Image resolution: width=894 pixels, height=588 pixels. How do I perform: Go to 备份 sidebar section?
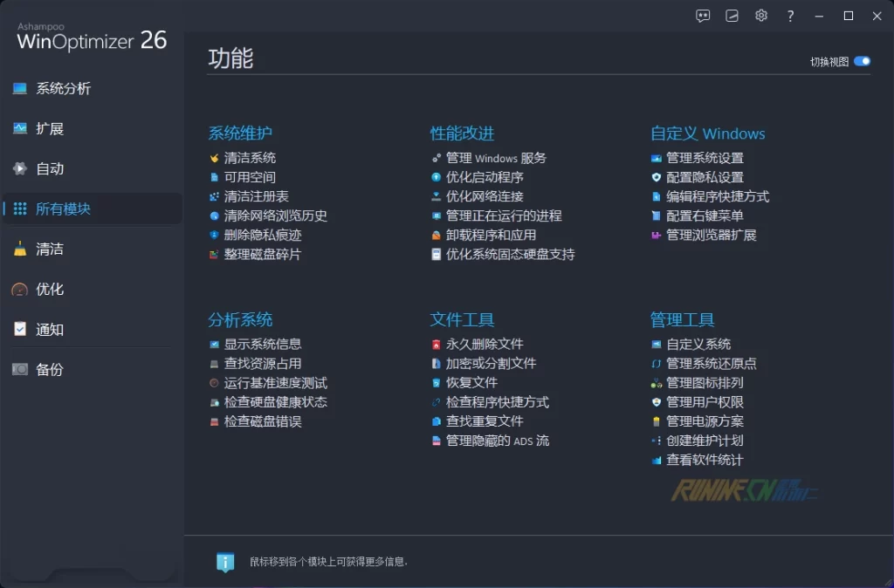click(x=49, y=369)
